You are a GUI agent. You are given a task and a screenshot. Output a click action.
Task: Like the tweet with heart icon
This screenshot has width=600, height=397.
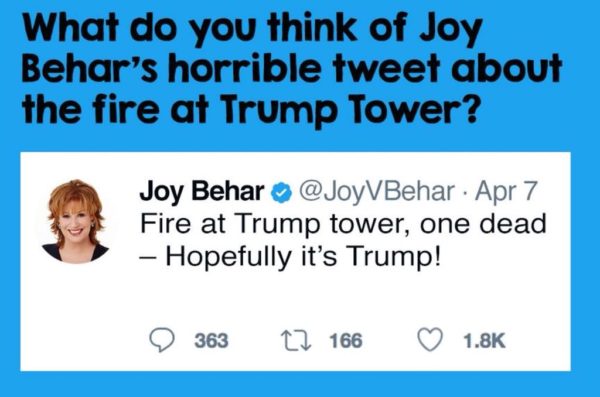[x=430, y=340]
